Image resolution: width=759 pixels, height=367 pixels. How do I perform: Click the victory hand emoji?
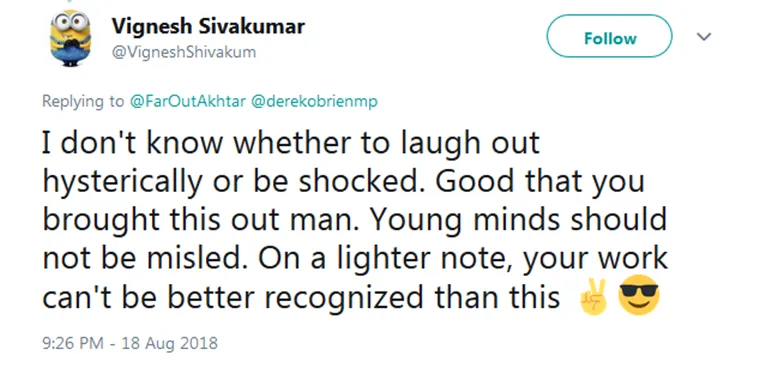tap(593, 295)
